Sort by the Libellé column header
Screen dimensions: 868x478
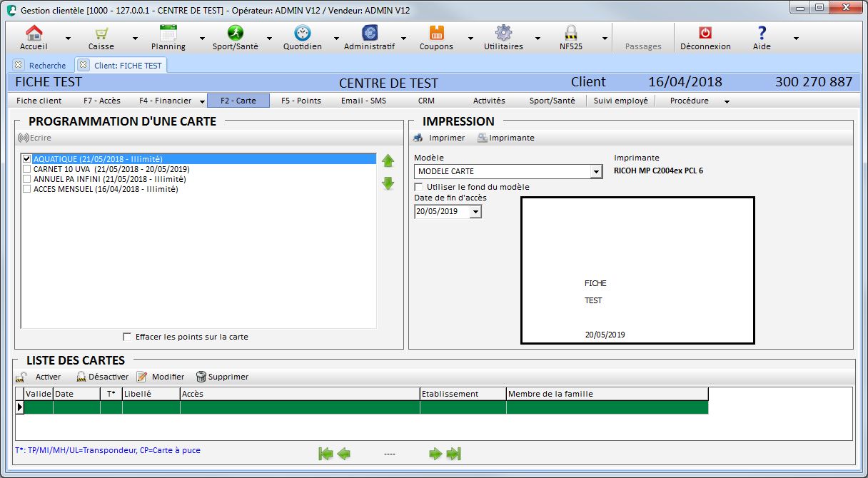151,394
